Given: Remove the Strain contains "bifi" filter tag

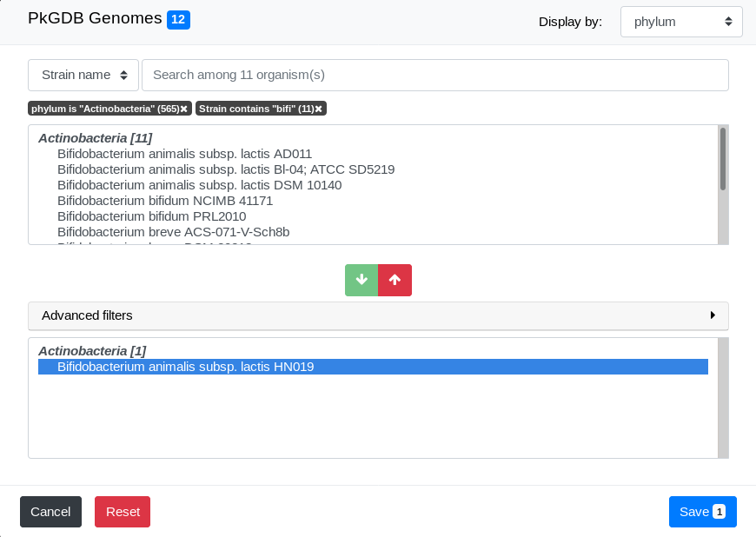Looking at the screenshot, I should [x=319, y=109].
